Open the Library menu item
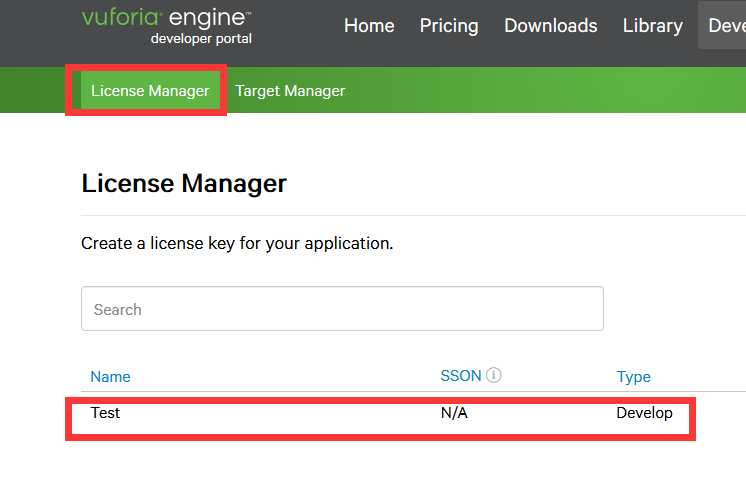Viewport: 746px width, 488px height. [653, 26]
